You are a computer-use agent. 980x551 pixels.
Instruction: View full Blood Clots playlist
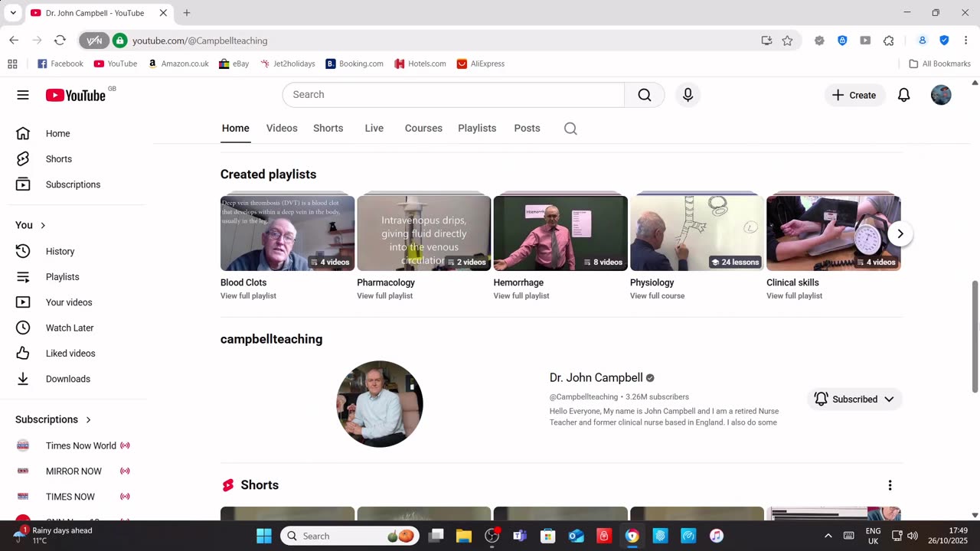(248, 296)
